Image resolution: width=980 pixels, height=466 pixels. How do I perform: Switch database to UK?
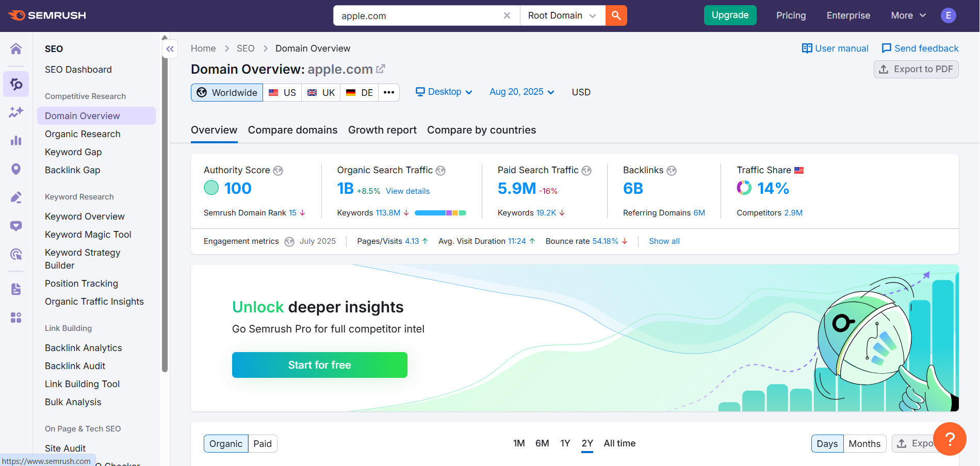321,93
